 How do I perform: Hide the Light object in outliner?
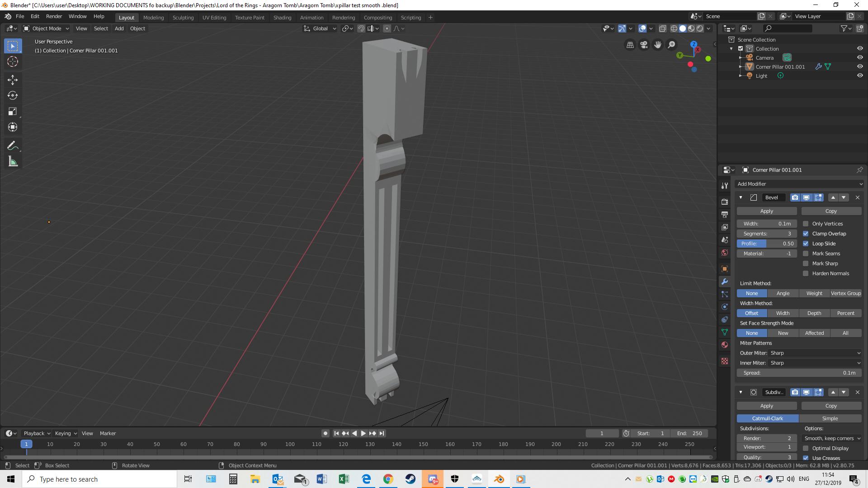[860, 75]
